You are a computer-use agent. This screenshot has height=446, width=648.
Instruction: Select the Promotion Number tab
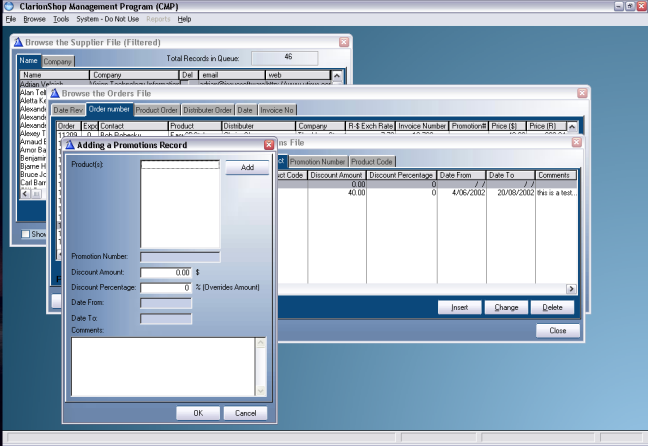pos(318,161)
